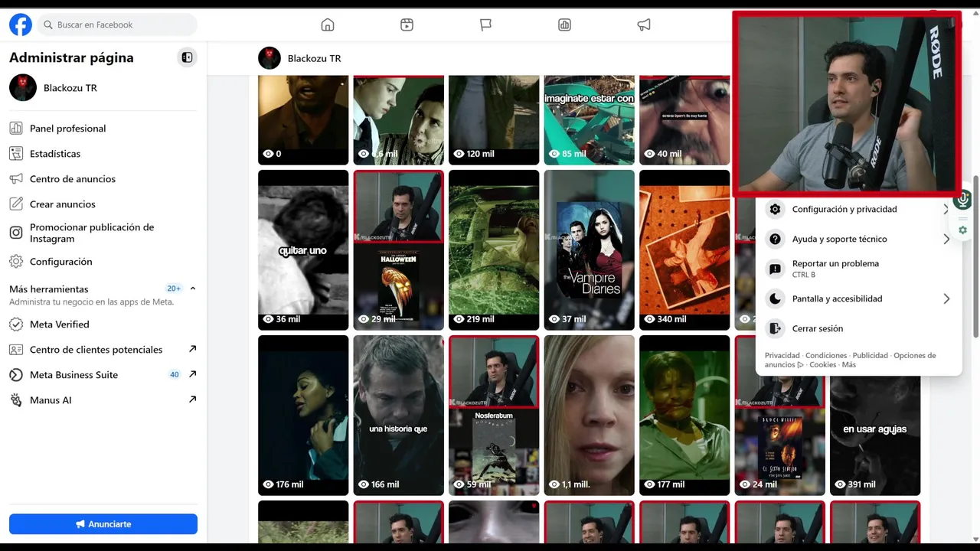Open the reel with 120 mil views
The height and width of the screenshot is (551, 980).
point(494,120)
